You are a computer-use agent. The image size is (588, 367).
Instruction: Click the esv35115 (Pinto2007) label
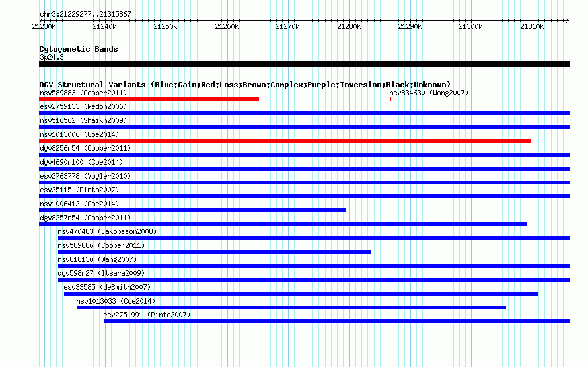(x=79, y=190)
